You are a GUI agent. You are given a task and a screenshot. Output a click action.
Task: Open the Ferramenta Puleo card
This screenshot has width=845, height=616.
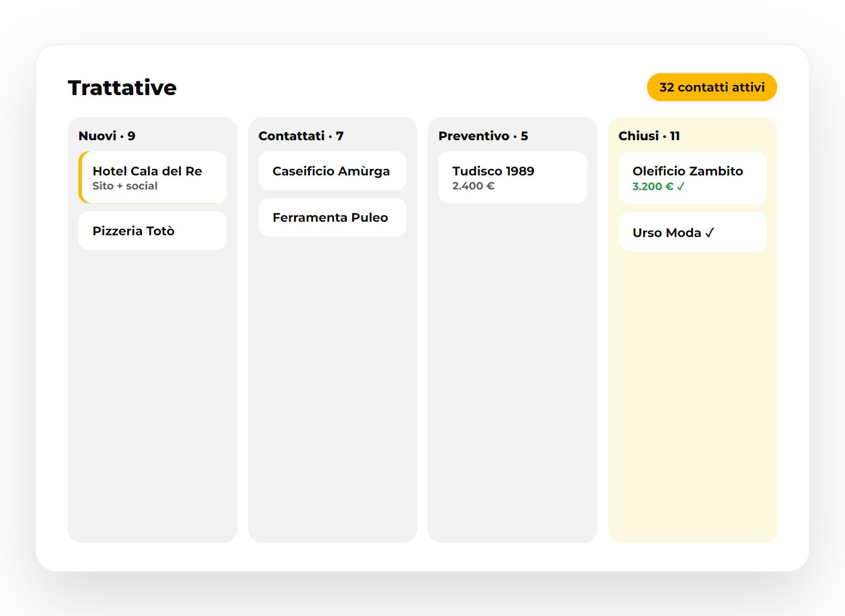tap(333, 218)
